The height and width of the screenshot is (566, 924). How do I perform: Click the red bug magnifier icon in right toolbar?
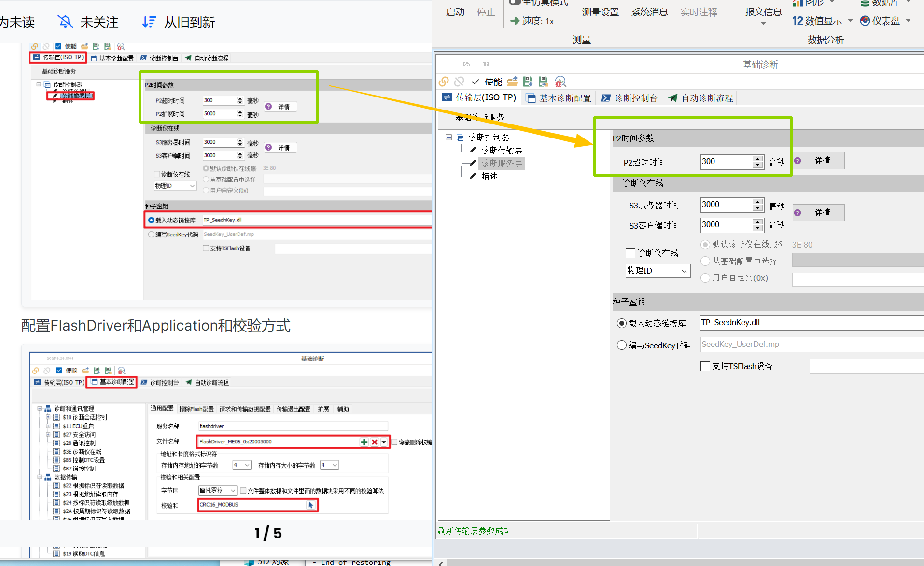click(560, 82)
